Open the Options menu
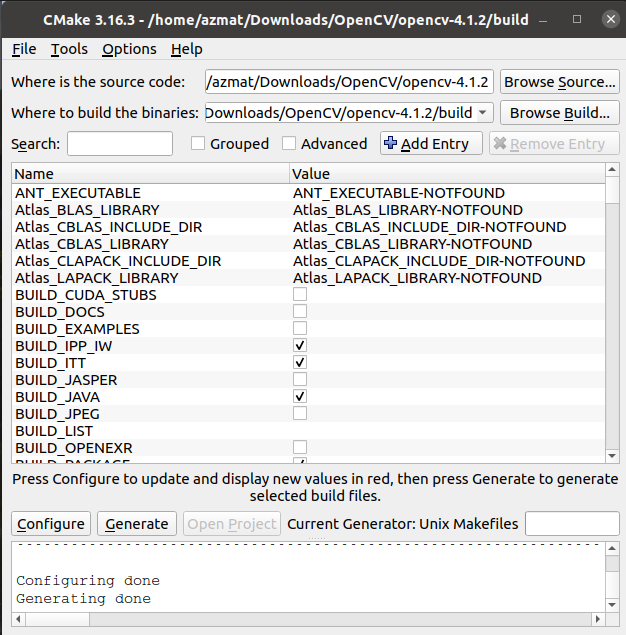 (129, 49)
